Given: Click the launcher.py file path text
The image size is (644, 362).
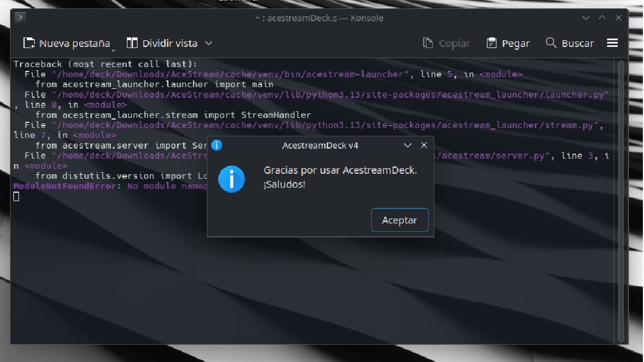Looking at the screenshot, I should coord(330,95).
